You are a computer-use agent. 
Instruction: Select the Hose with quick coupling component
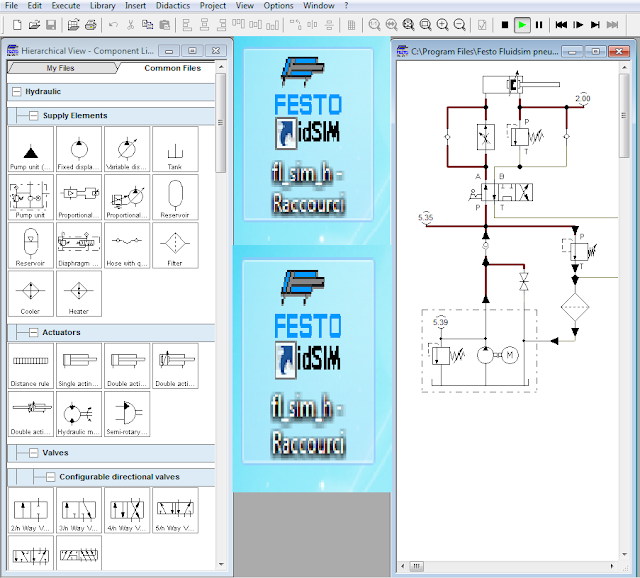click(x=127, y=245)
